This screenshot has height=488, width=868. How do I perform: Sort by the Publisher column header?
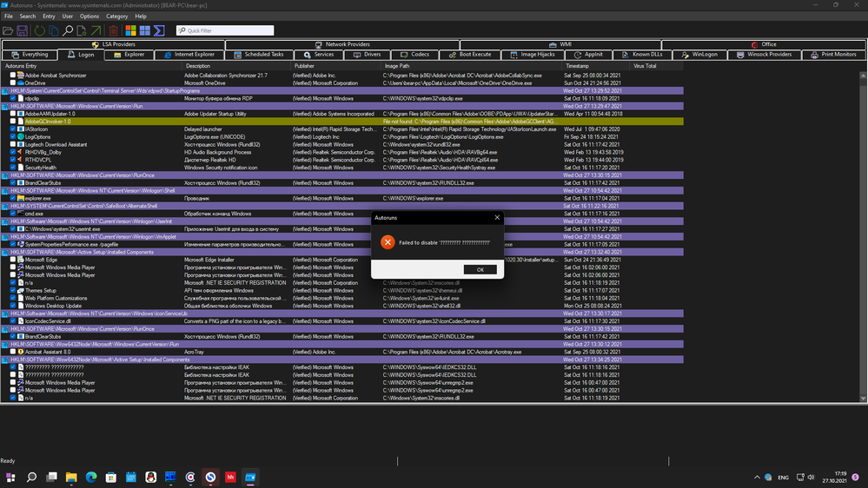click(336, 66)
